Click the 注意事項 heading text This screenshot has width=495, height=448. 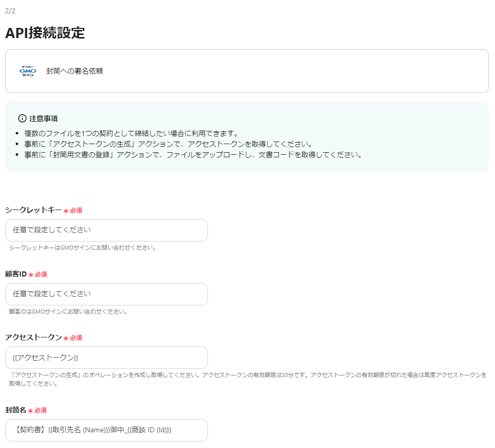tap(43, 118)
